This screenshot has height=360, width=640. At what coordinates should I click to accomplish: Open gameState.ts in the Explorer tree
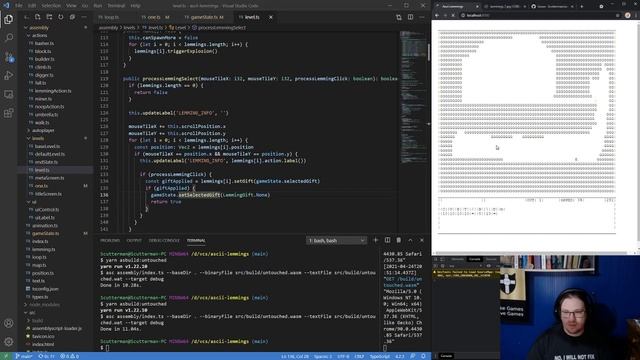(45, 233)
